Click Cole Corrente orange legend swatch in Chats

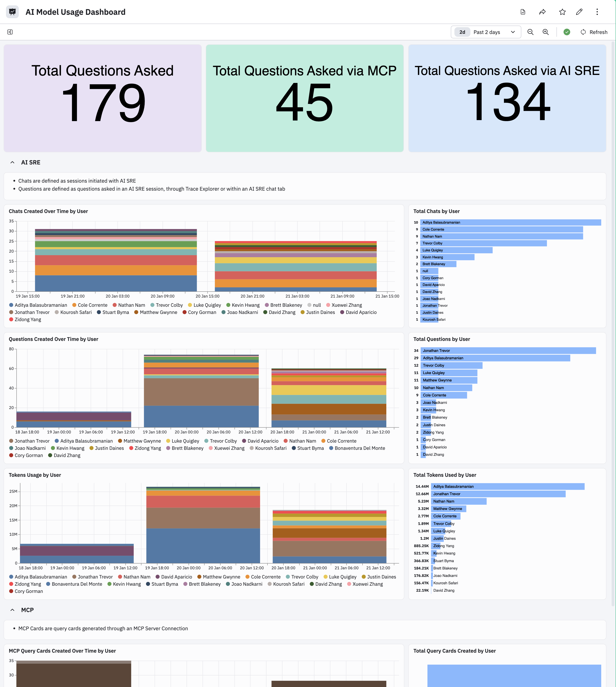point(74,305)
